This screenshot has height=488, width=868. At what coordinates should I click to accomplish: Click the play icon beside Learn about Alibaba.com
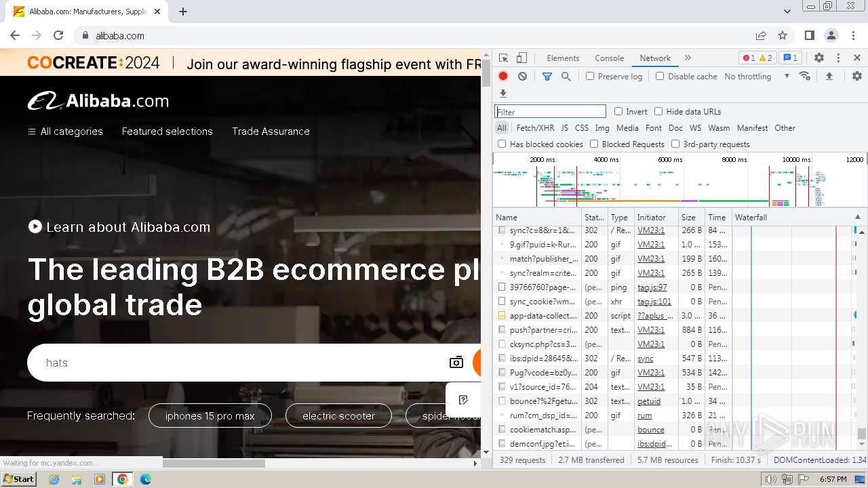point(35,227)
